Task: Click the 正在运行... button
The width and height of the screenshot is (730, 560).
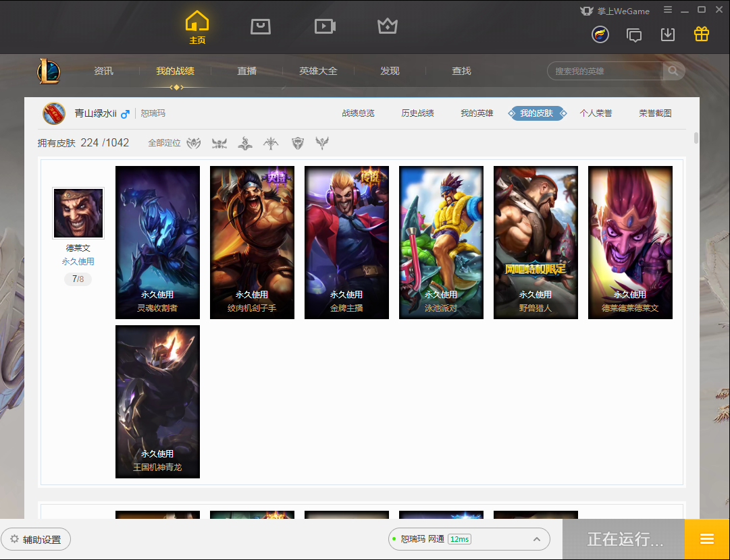Action: point(624,540)
